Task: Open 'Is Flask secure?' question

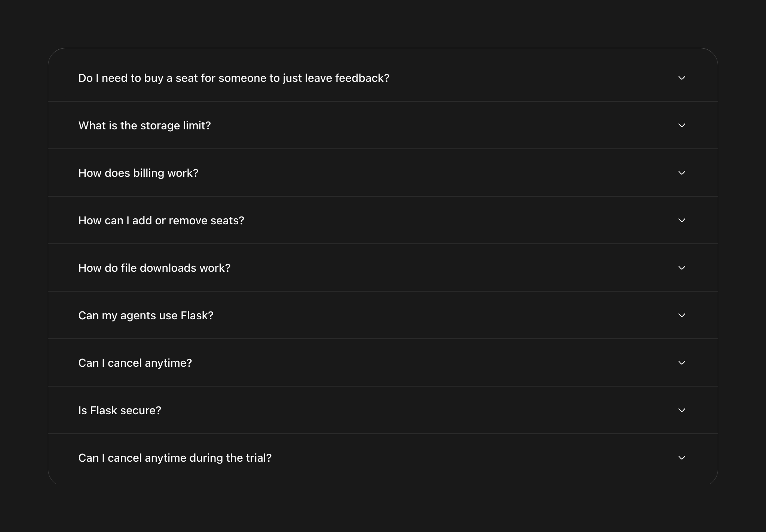Action: coord(120,410)
